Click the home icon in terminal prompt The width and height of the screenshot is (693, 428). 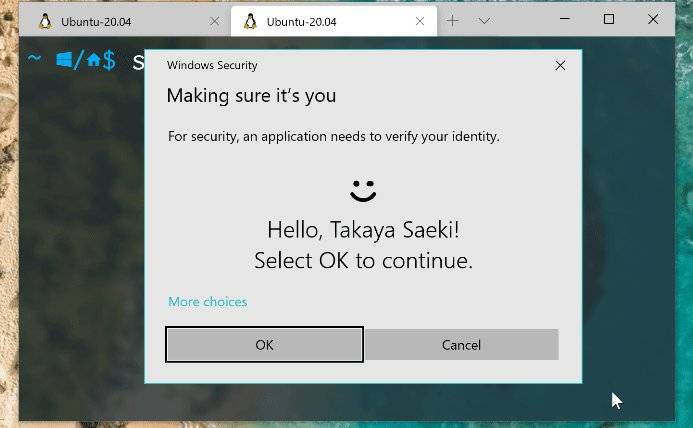coord(93,60)
